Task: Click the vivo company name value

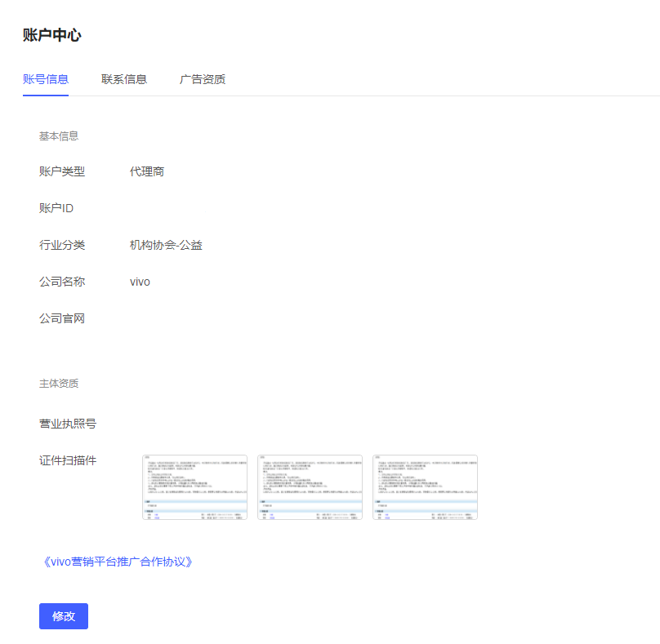Action: (x=140, y=282)
